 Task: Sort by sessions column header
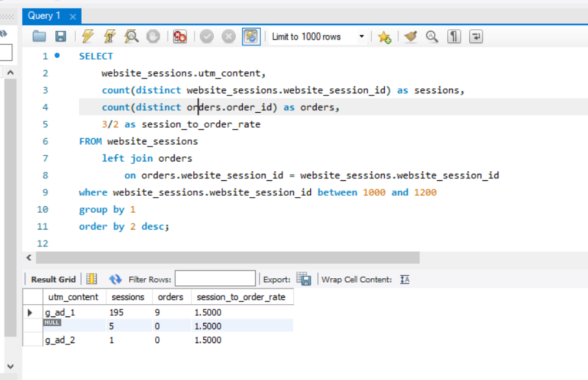(129, 297)
